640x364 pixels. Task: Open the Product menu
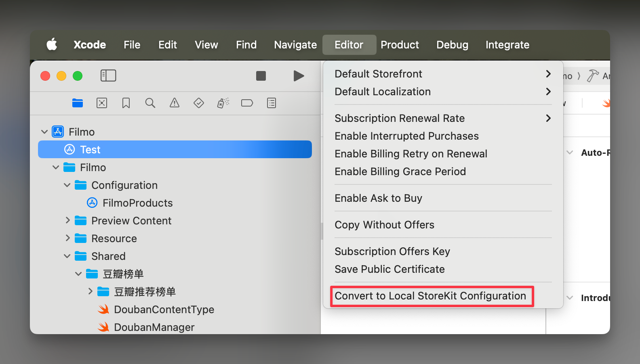click(400, 45)
